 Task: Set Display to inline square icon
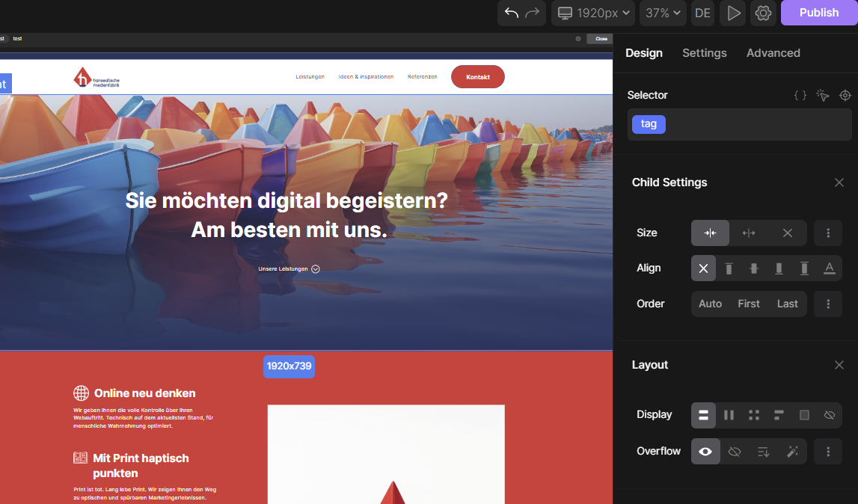pyautogui.click(x=804, y=415)
